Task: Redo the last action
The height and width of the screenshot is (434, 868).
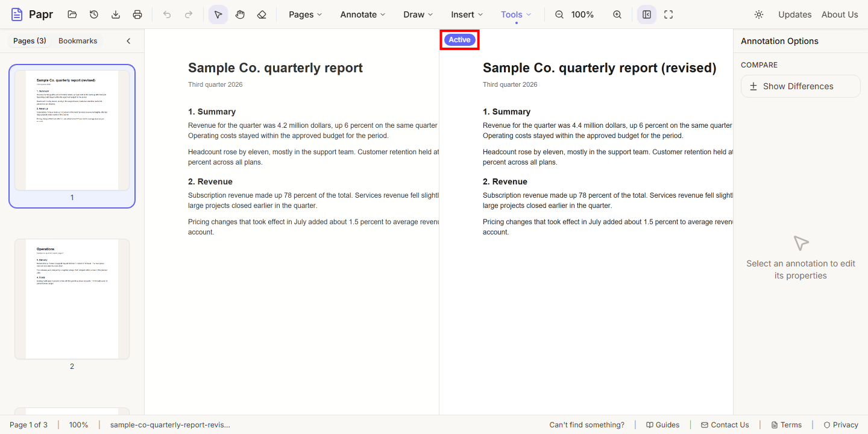Action: (x=189, y=14)
